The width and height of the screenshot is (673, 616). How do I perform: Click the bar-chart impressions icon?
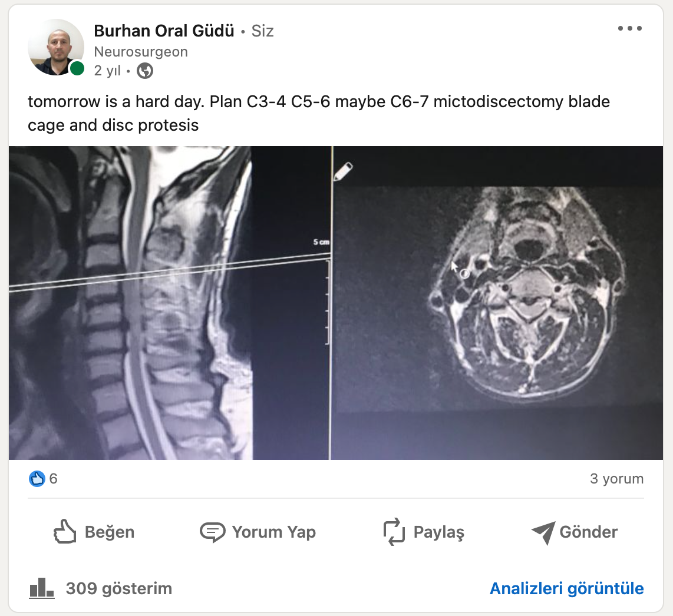click(42, 588)
